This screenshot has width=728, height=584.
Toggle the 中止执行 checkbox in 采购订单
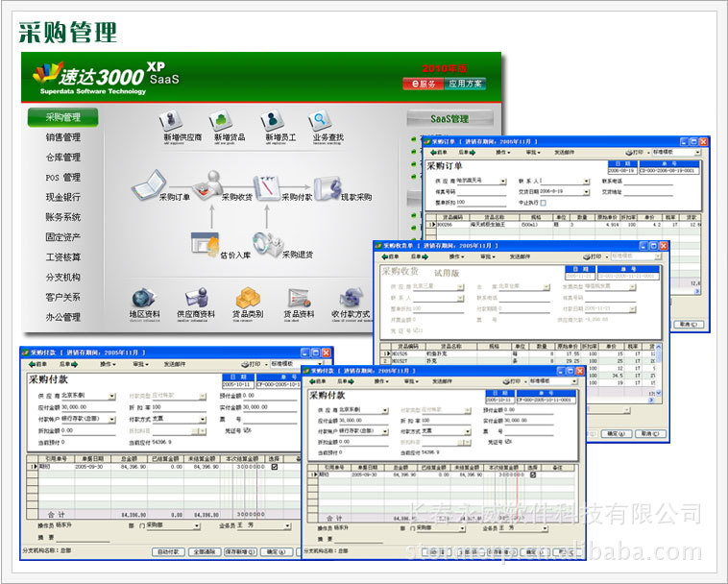(544, 203)
